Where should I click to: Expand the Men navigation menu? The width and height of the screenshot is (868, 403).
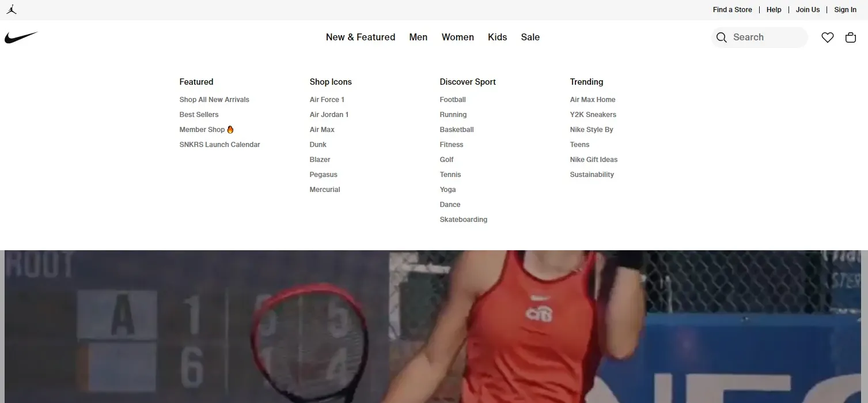coord(418,37)
